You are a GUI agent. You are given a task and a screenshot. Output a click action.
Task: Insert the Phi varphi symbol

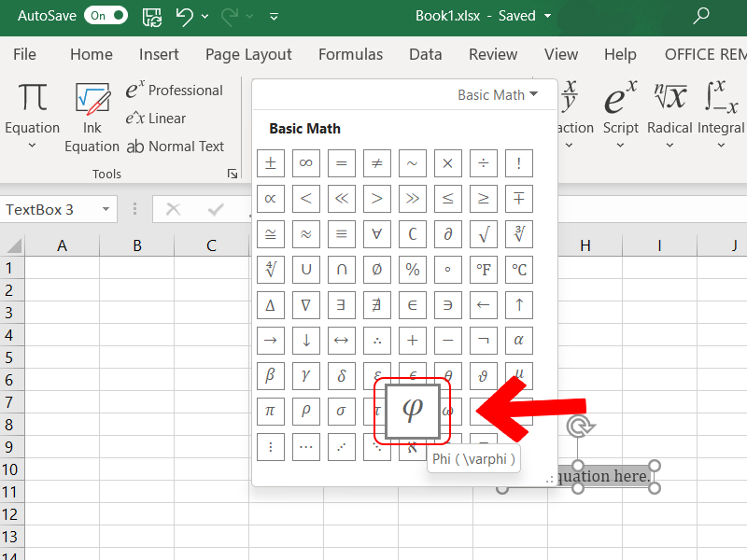tap(413, 411)
